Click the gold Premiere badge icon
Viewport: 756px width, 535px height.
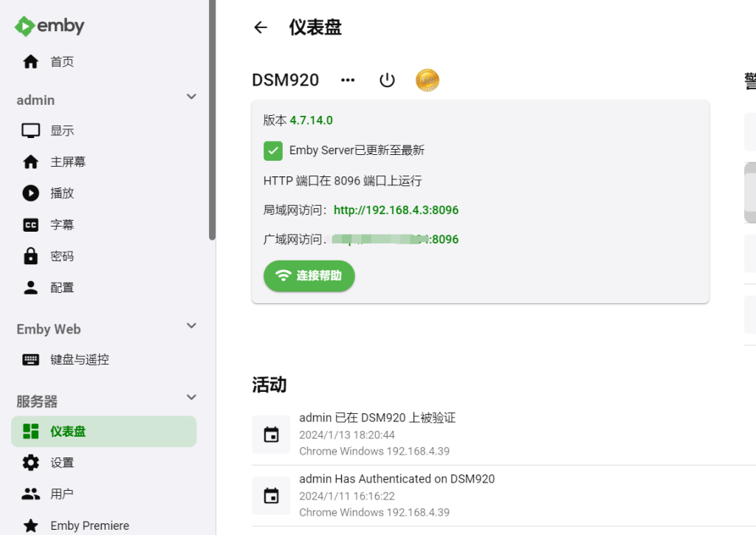(x=427, y=80)
